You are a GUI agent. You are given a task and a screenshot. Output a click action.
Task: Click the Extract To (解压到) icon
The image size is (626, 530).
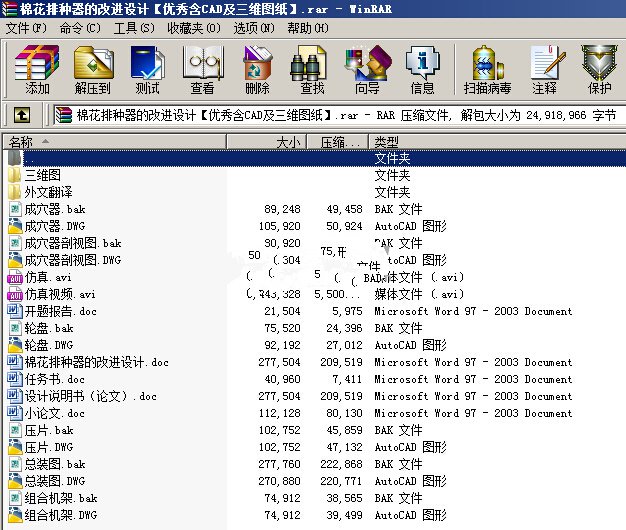coord(93,69)
